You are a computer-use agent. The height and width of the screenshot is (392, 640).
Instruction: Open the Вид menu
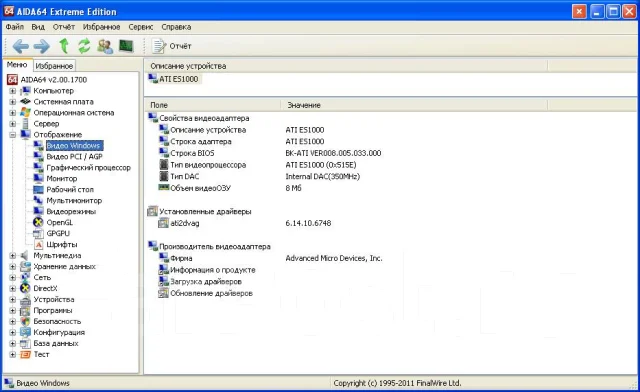(x=38, y=27)
